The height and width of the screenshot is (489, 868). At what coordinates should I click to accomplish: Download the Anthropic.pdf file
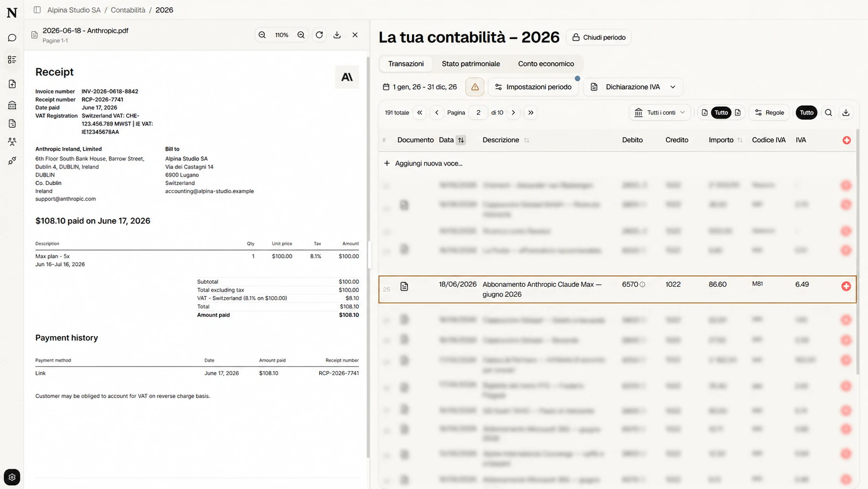337,35
